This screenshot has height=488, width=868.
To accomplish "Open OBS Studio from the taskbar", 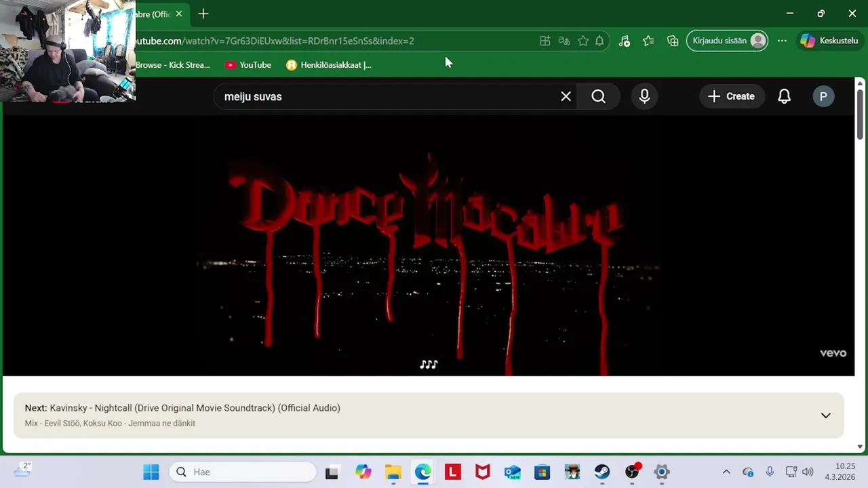I will coord(632,472).
